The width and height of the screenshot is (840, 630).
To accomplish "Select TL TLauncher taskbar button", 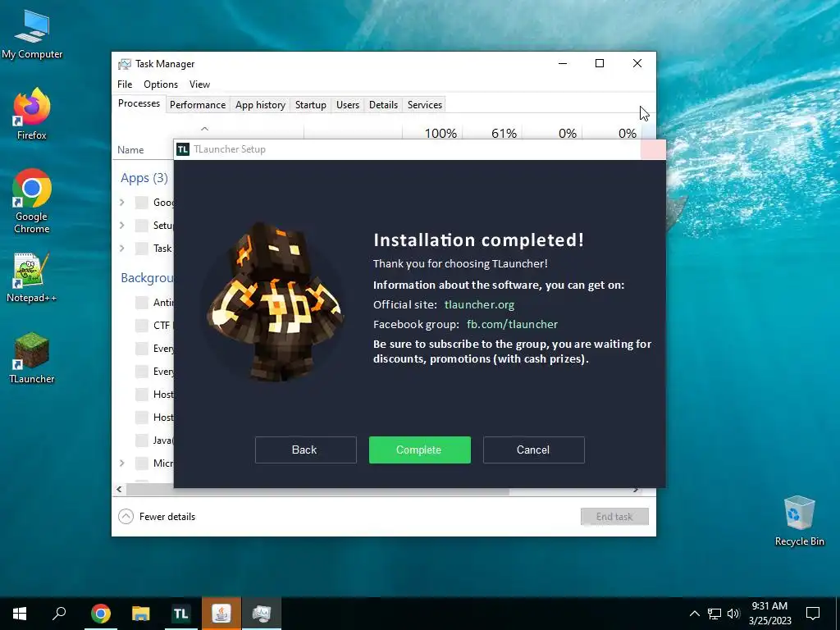I will tap(180, 614).
